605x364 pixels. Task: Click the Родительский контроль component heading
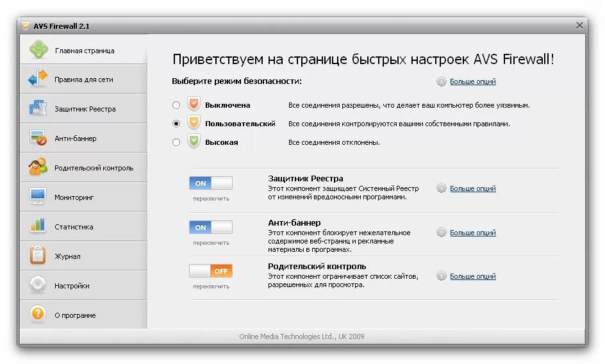tap(317, 266)
